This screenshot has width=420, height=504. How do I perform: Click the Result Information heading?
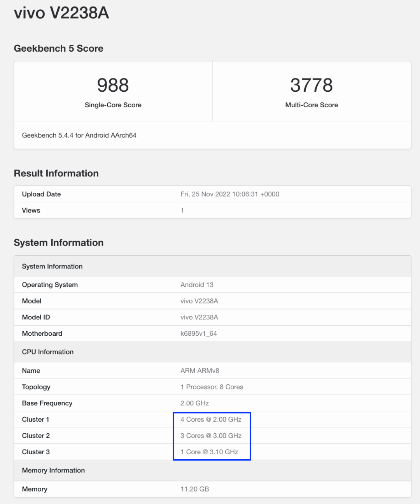pyautogui.click(x=56, y=173)
